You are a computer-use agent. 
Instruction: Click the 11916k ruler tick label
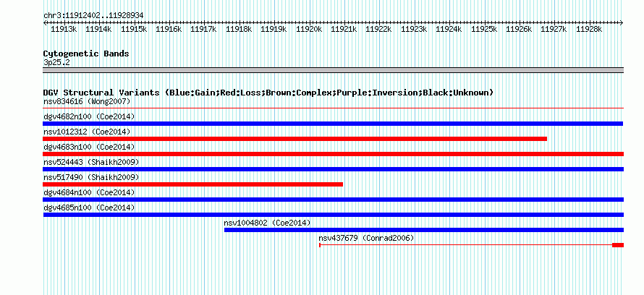coord(169,29)
